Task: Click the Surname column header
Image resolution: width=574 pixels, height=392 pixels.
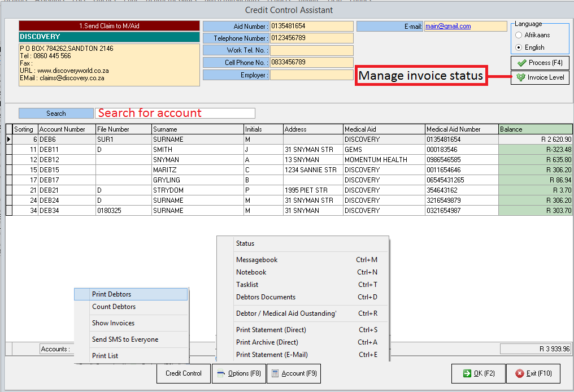Action: pos(198,129)
